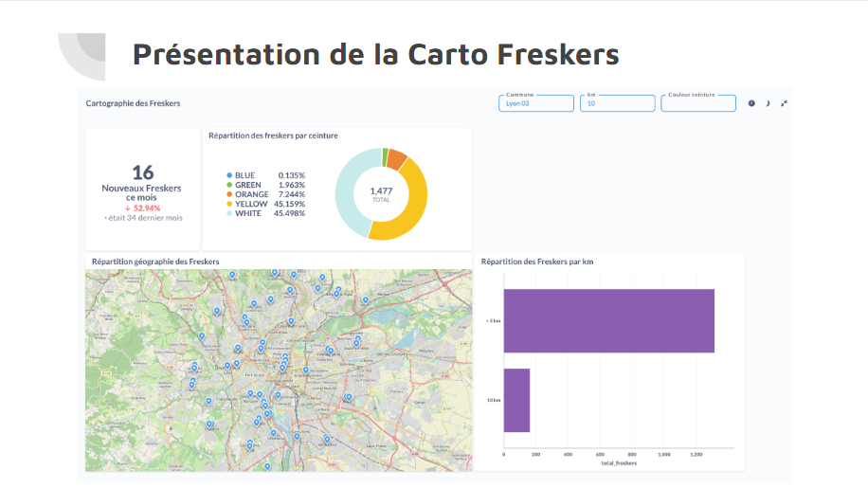Click the WHITE legend color dot
The width and height of the screenshot is (868, 488).
pyautogui.click(x=229, y=213)
